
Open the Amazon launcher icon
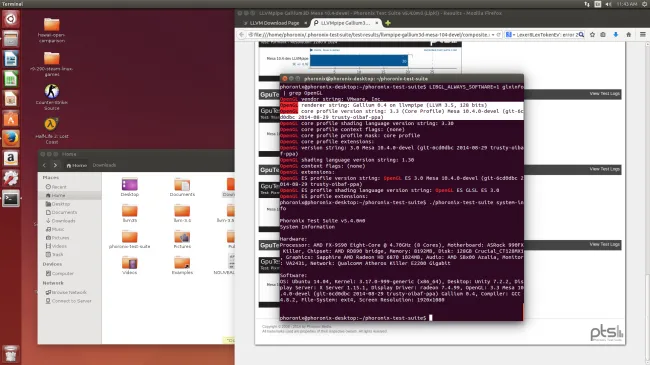coord(11,158)
